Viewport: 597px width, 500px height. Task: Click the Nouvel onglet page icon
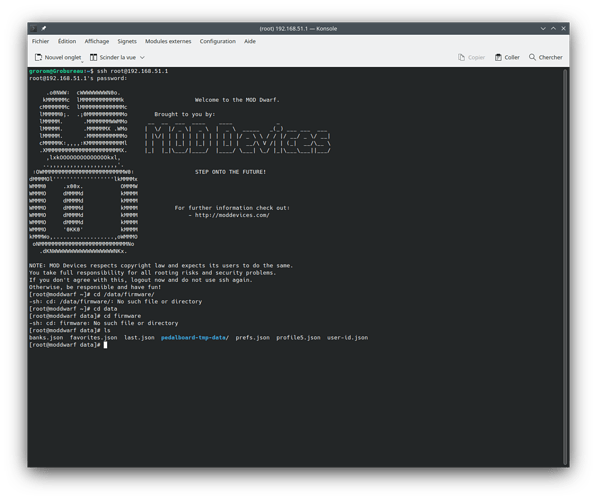[x=38, y=58]
